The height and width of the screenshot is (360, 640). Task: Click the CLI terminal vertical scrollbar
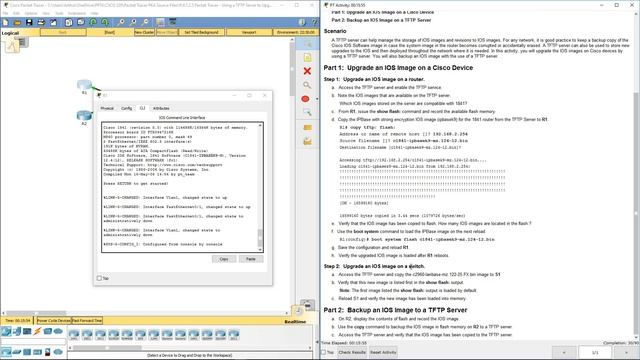point(260,187)
